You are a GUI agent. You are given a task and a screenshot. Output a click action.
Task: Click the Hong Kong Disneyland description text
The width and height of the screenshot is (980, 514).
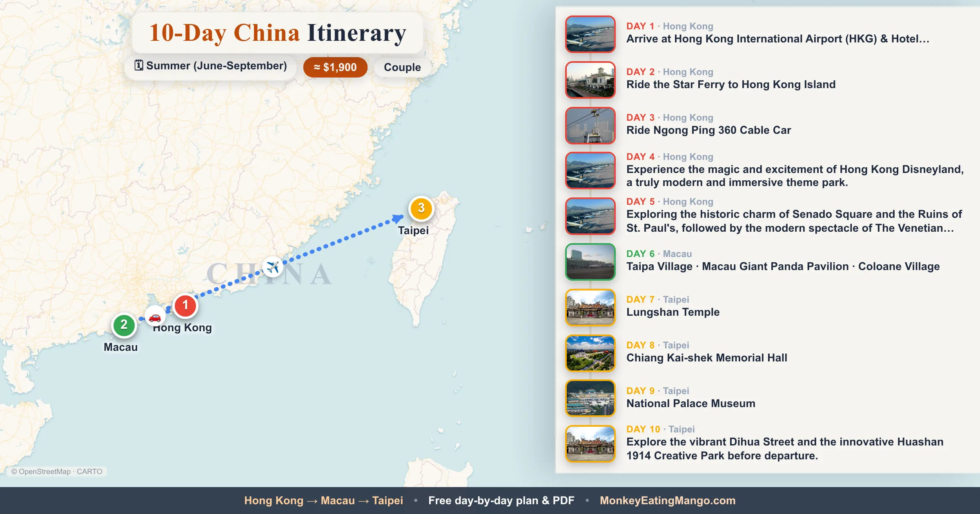coord(795,176)
